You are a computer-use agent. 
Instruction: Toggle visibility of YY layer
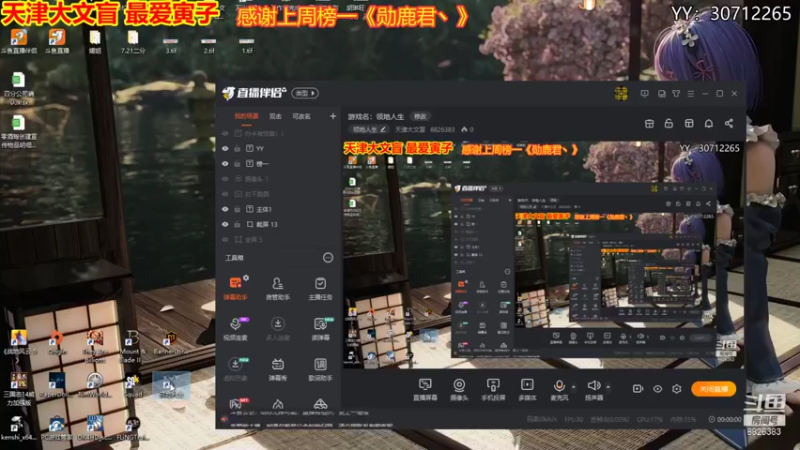225,148
